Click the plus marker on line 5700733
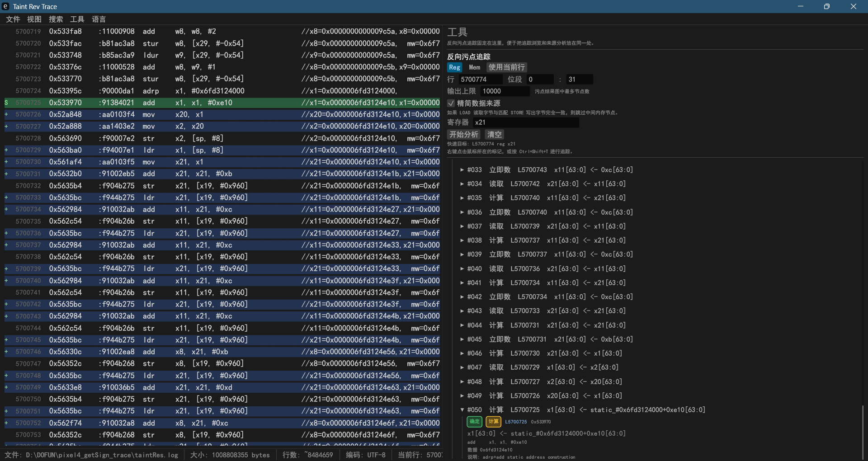 6,198
